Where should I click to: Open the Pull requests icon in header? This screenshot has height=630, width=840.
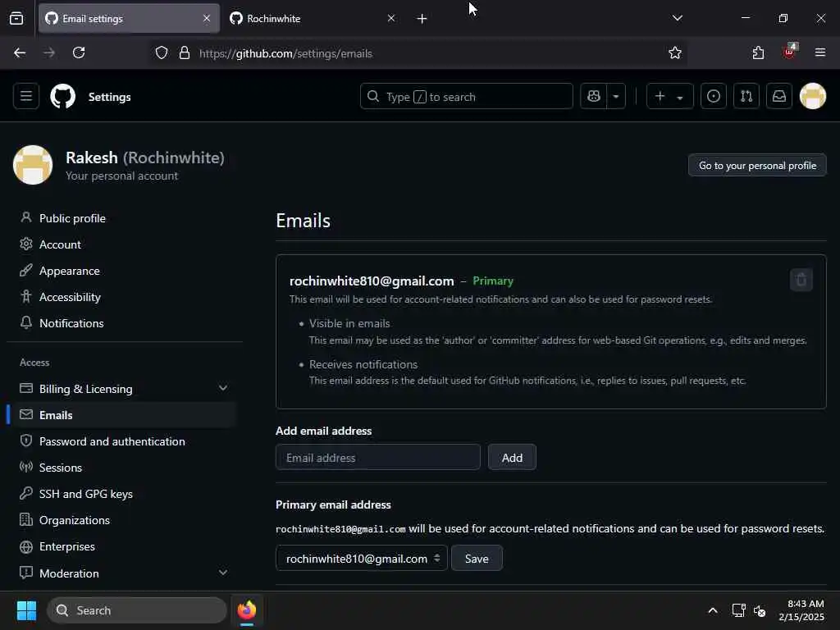click(746, 97)
